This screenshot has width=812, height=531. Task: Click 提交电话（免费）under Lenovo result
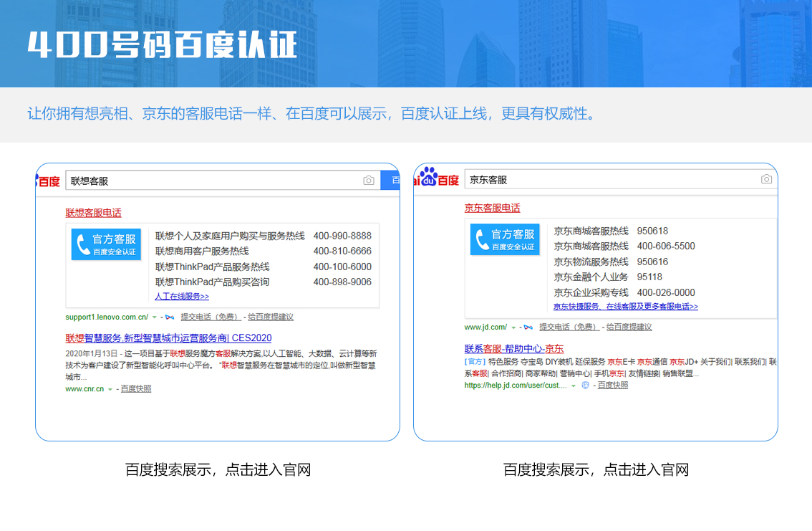click(211, 317)
